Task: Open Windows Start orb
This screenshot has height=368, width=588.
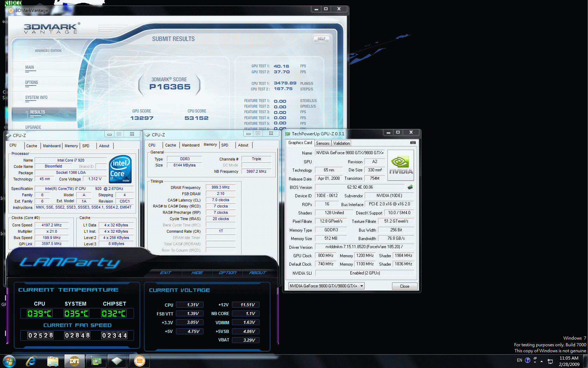Action: tap(9, 361)
